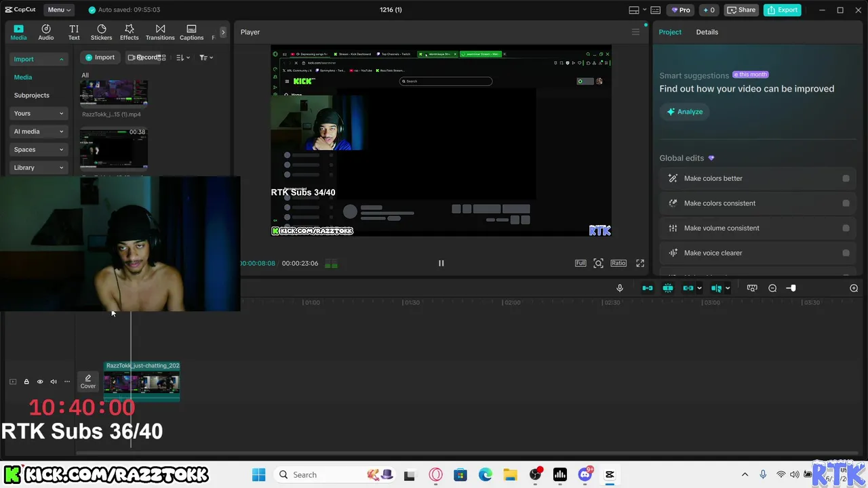This screenshot has width=868, height=488.
Task: Open the Captions panel
Action: [191, 32]
